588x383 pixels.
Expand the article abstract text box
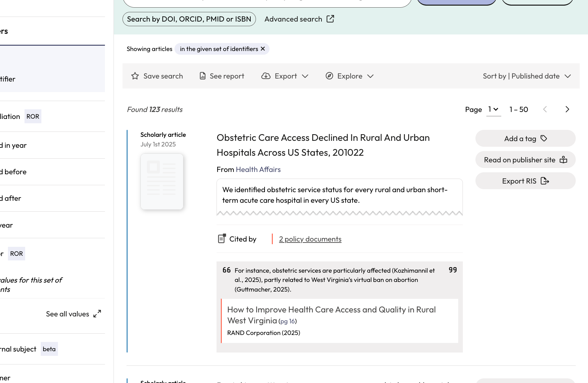click(339, 197)
